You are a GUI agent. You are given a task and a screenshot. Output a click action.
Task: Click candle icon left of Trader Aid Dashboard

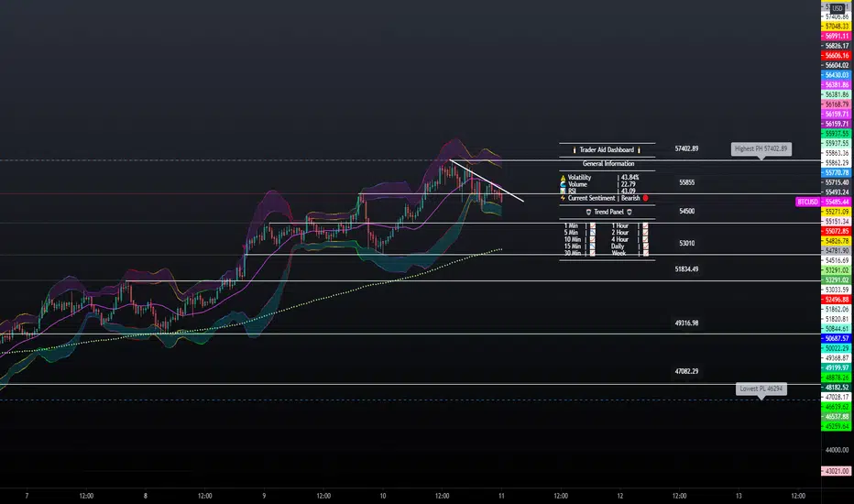point(574,150)
